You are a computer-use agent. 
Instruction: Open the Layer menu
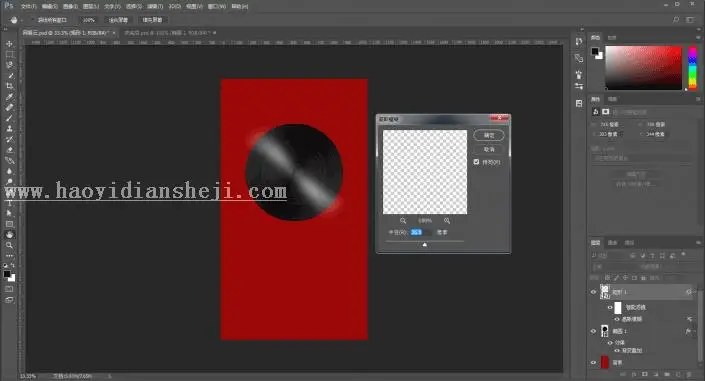pyautogui.click(x=91, y=6)
